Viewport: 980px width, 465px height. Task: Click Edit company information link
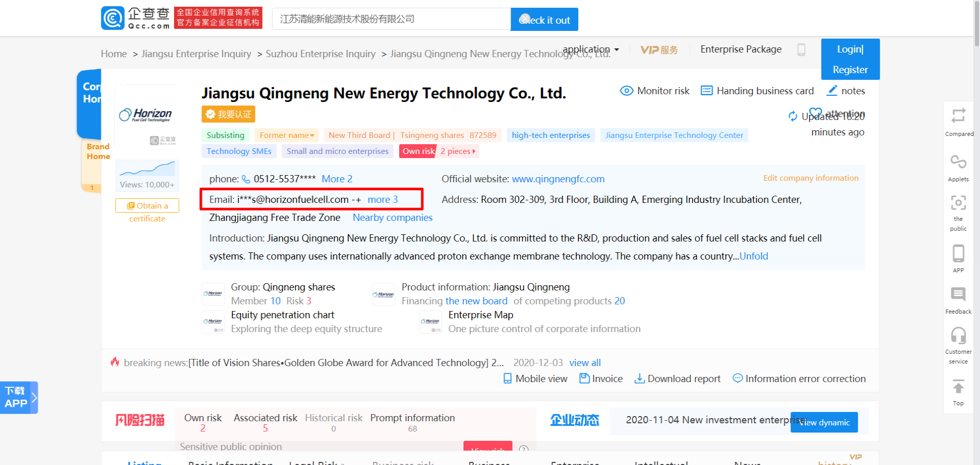811,178
